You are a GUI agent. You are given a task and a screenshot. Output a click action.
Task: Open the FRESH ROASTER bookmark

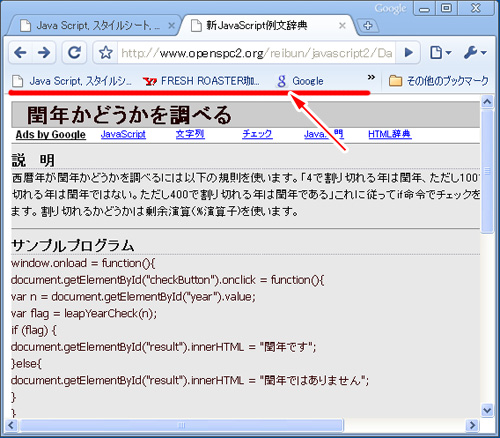click(x=201, y=81)
